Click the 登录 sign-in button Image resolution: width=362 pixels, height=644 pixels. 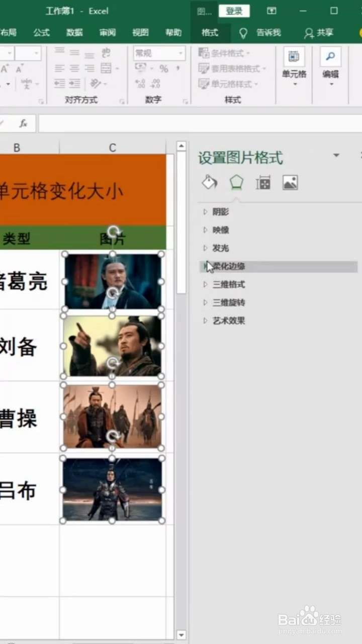[x=234, y=11]
